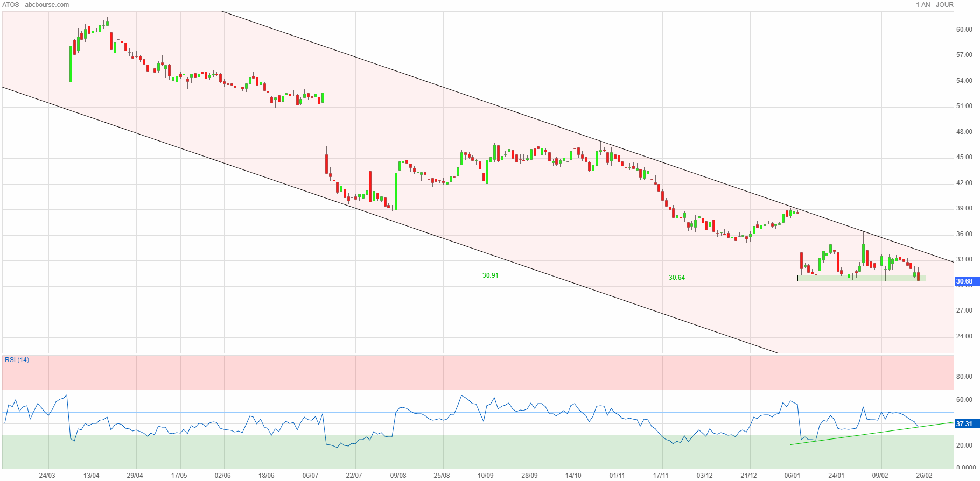Click the 36.00 price axis label
Screen dimensions: 980x481
964,234
